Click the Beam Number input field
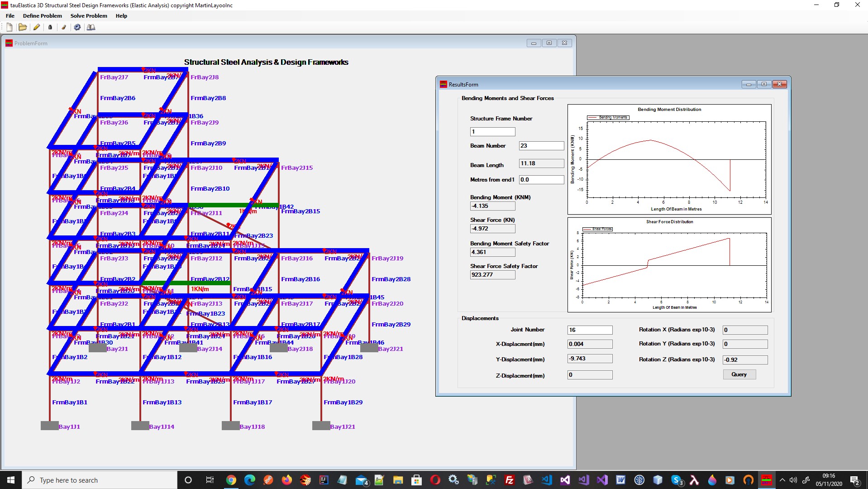Viewport: 868px width, 489px height. 541,146
